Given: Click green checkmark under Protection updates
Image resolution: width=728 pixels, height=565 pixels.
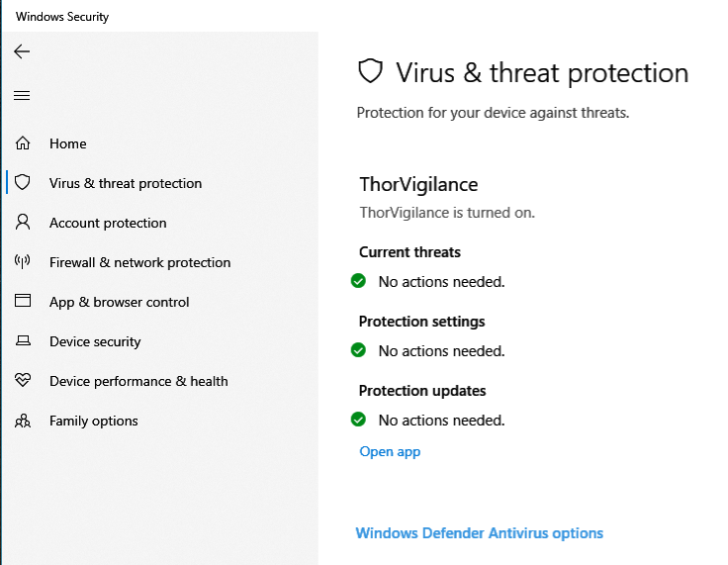Looking at the screenshot, I should pos(359,420).
